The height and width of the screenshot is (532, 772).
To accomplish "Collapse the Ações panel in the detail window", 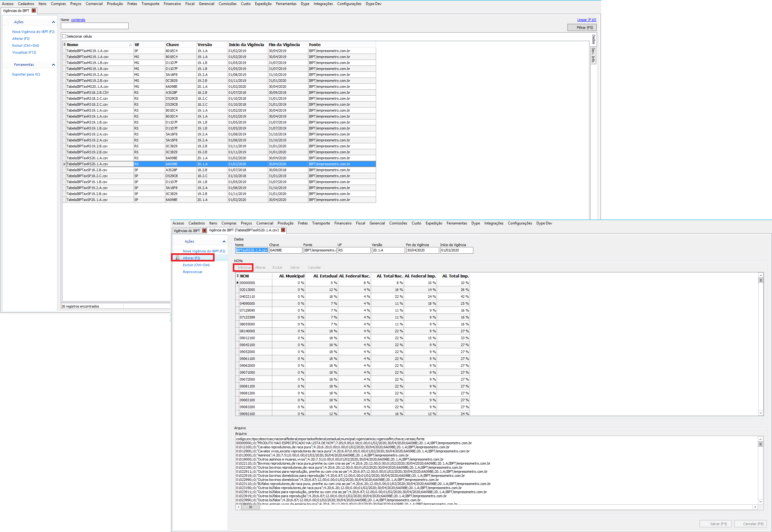I will (224, 241).
